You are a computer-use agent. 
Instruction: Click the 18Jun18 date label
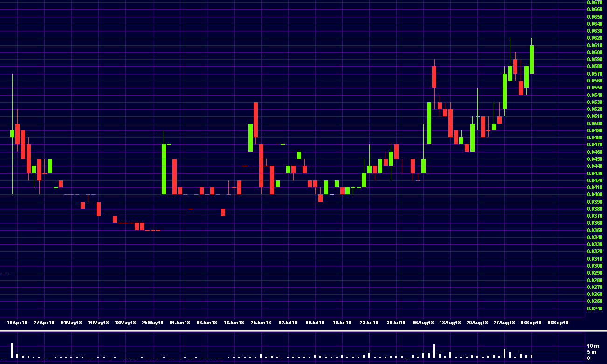coord(234,323)
